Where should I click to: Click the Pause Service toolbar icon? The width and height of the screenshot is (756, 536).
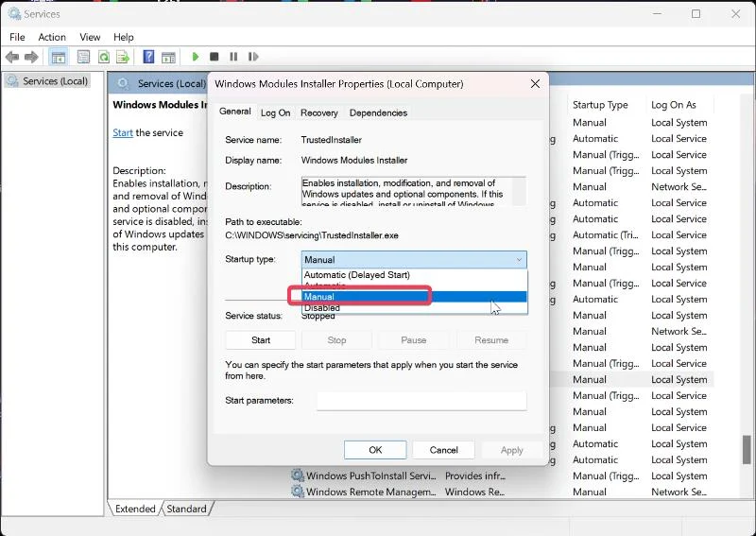pos(233,57)
